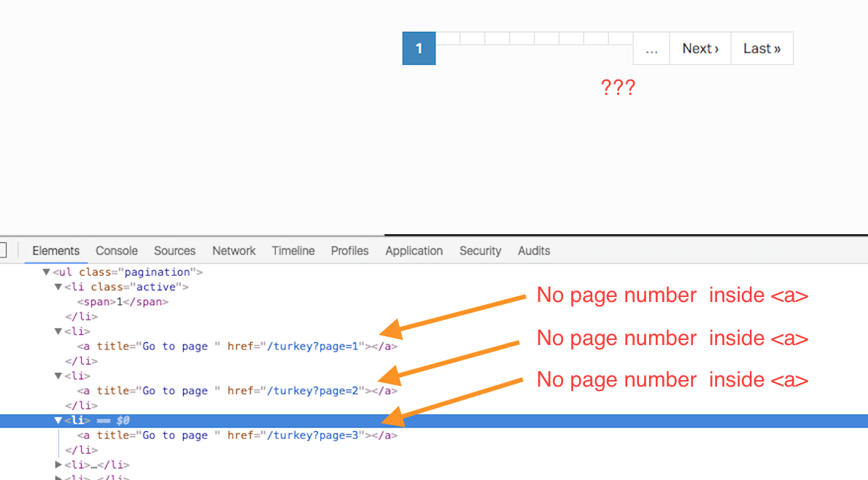Expand the collapsed li node below page=3
Screen dimensions: 868x480
click(58, 465)
